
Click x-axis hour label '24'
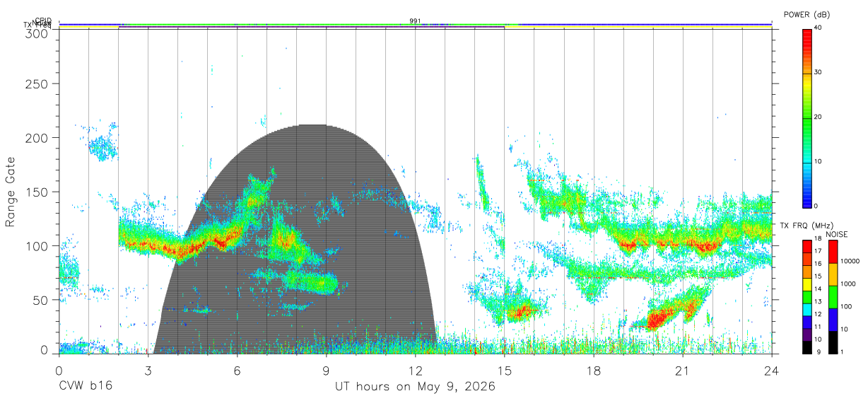[x=772, y=371]
